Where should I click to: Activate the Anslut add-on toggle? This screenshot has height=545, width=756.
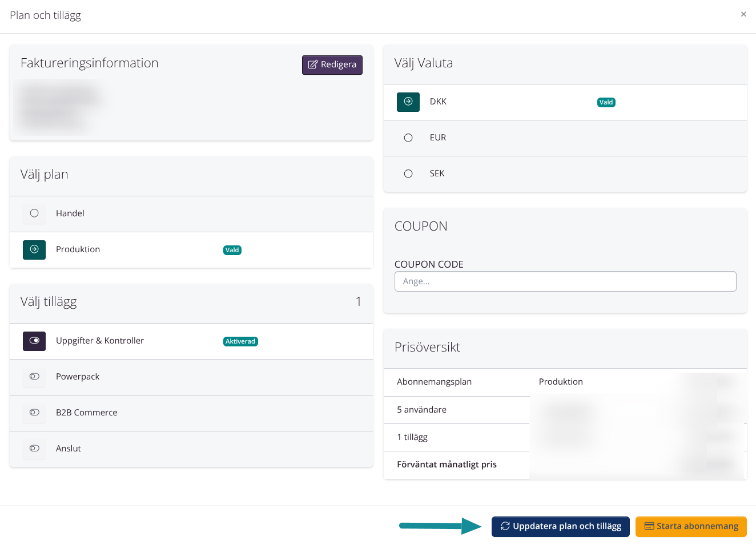(34, 449)
